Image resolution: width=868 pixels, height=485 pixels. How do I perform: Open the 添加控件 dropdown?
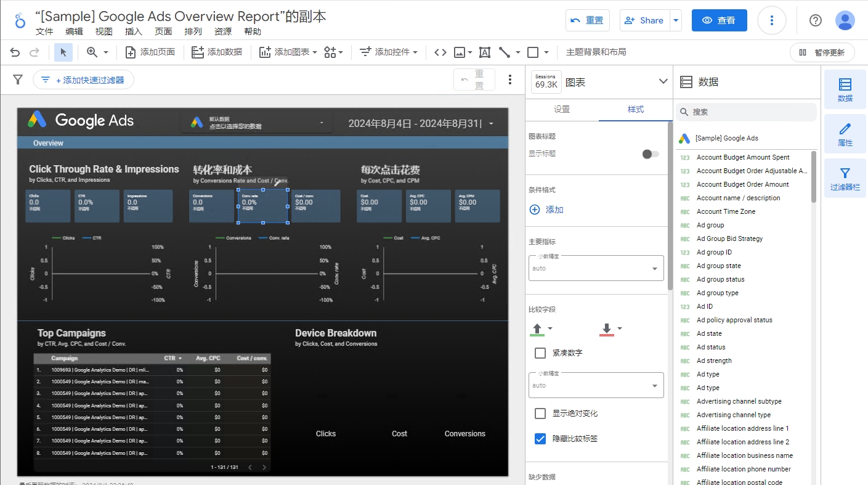[388, 52]
